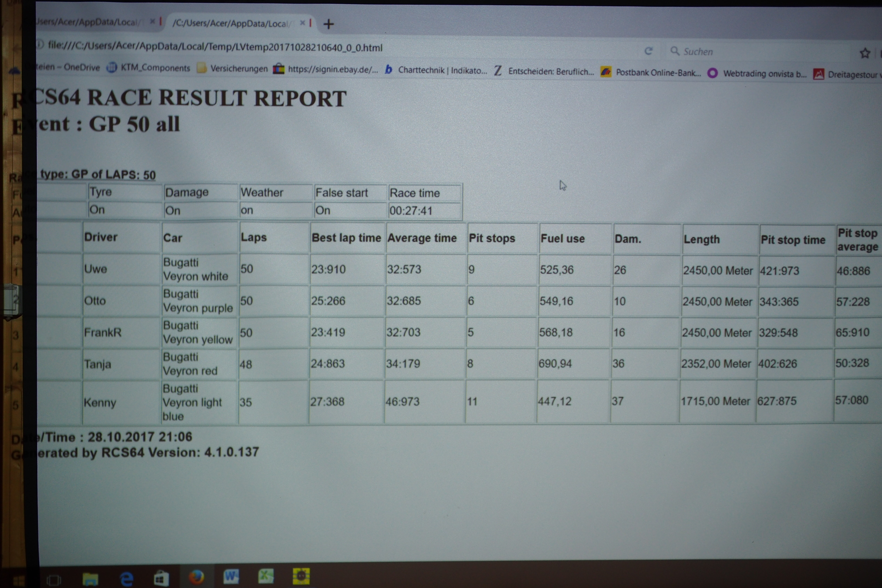Open File Explorer from the taskbar
Screen dimensions: 882x588
coord(90,579)
